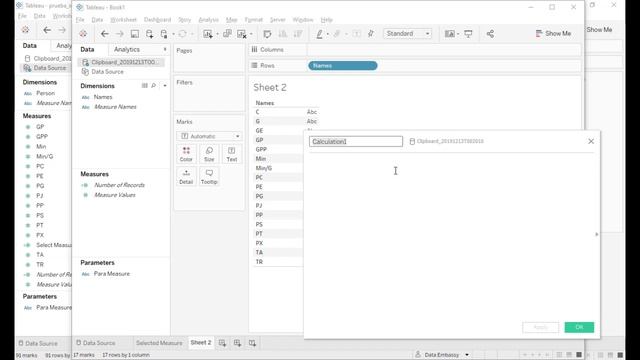Click the Sort ascending toolbar icon

pyautogui.click(x=282, y=34)
